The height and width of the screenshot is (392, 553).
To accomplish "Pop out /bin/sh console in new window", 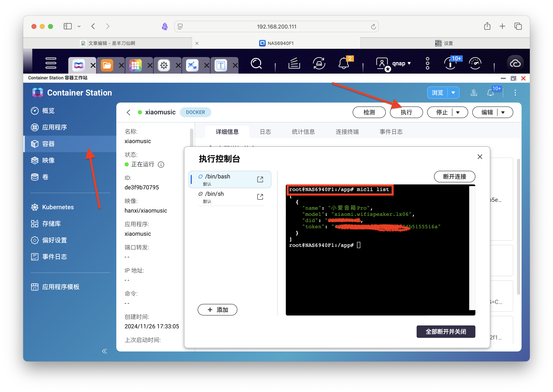I will coord(260,197).
